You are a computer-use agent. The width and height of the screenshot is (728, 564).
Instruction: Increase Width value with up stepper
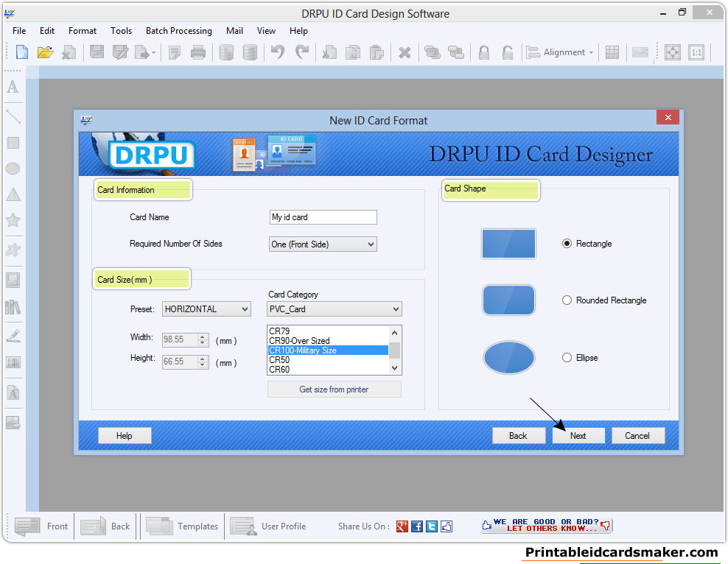[202, 336]
